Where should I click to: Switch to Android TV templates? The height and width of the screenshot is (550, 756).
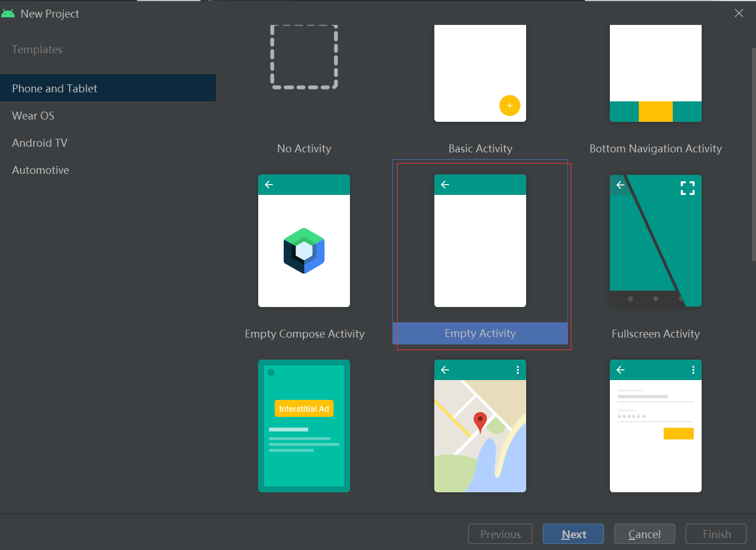tap(108, 143)
